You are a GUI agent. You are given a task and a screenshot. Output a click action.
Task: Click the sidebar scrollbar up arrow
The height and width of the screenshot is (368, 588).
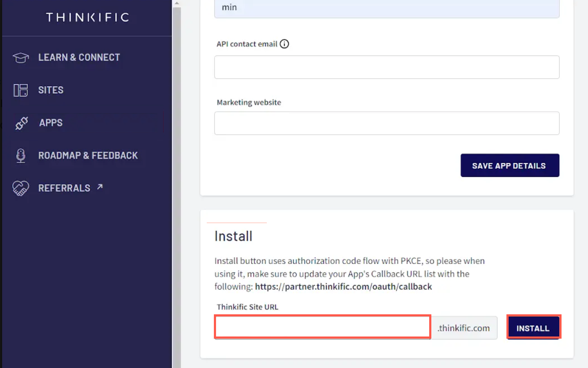(x=176, y=4)
